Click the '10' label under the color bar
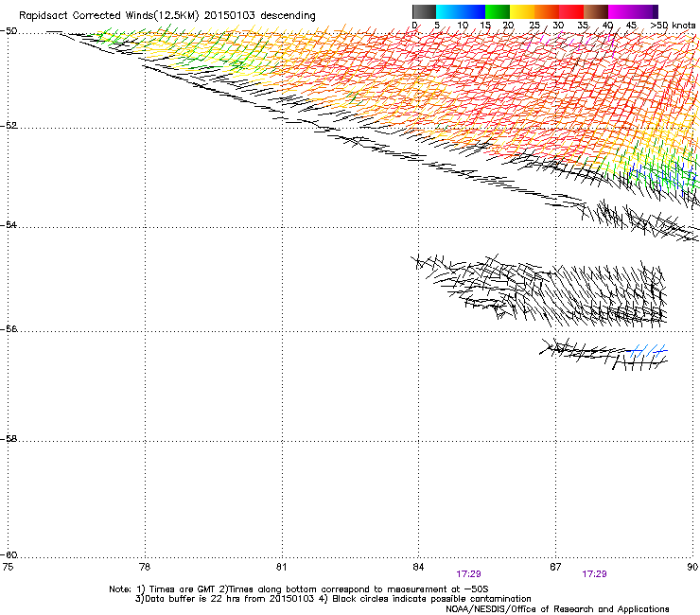Viewport: 700px width, 615px height. 463,26
